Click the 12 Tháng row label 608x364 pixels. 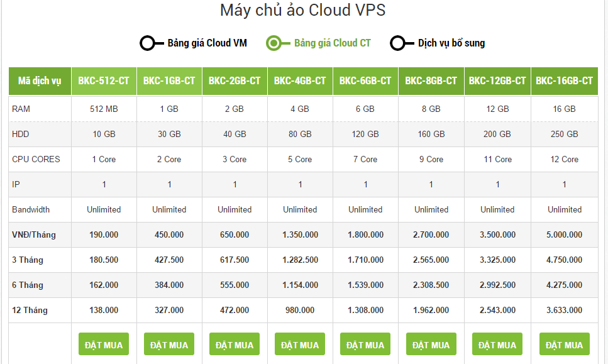click(x=30, y=310)
